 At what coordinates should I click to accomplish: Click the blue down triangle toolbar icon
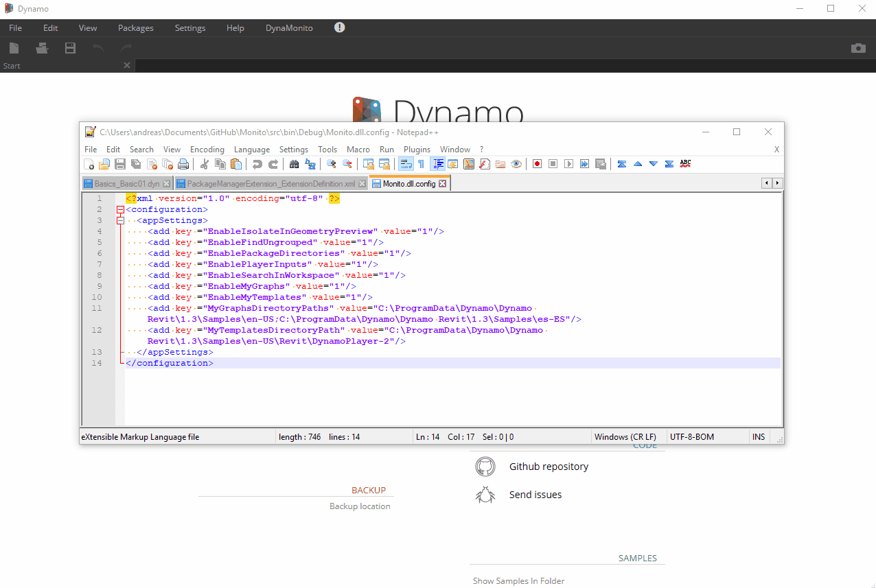click(654, 164)
